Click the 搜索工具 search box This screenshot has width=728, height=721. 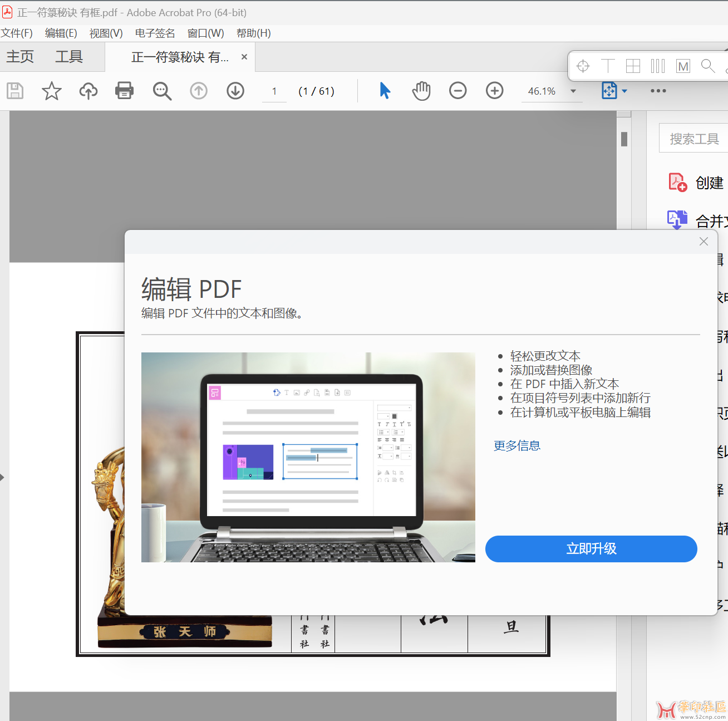[693, 138]
